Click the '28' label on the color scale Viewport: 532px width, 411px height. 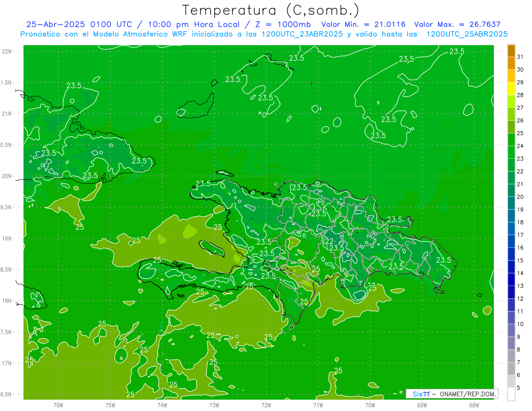click(x=520, y=95)
